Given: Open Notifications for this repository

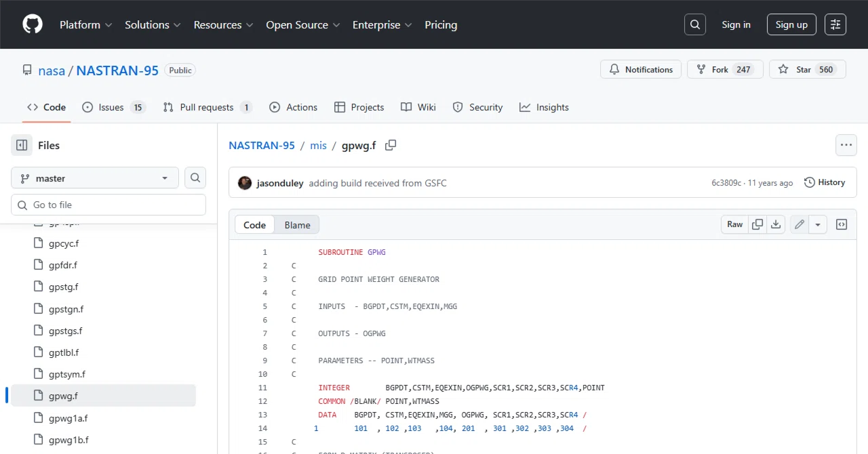Looking at the screenshot, I should [641, 70].
